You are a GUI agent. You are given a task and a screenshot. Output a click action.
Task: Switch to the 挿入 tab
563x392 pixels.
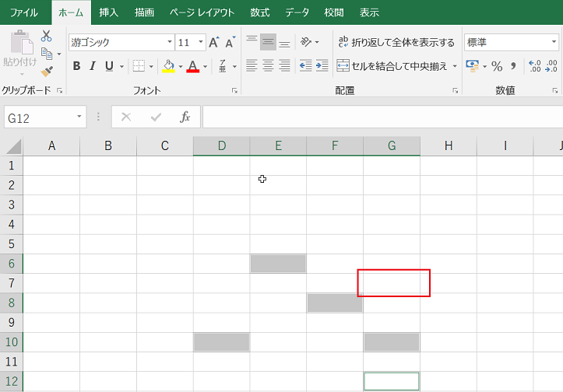(x=108, y=12)
